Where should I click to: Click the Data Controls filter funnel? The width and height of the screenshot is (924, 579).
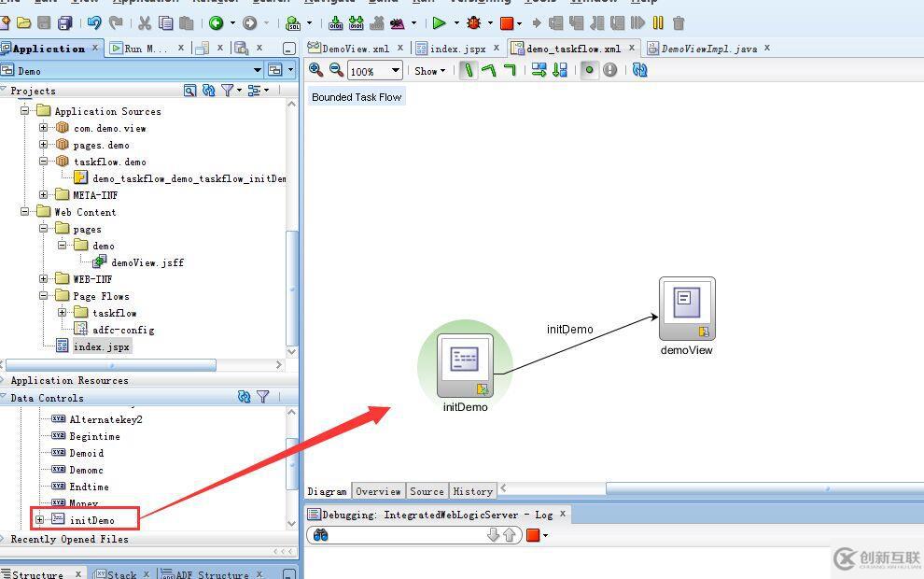click(263, 397)
